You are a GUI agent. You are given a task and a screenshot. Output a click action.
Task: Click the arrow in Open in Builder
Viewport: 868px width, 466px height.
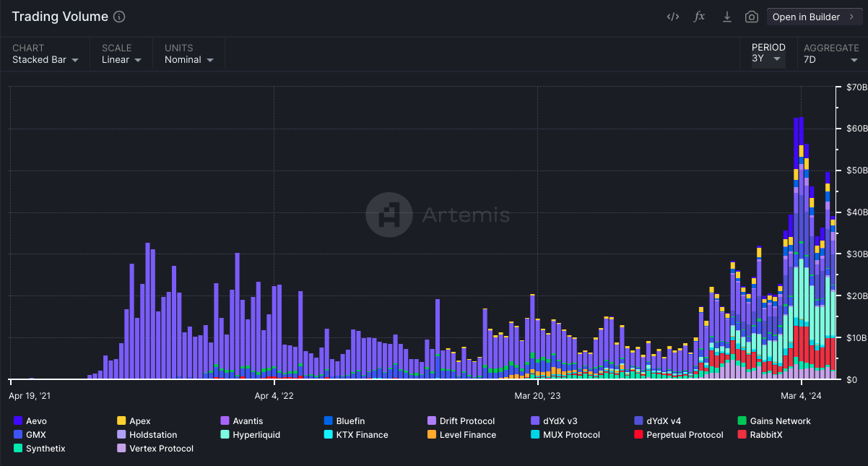tap(851, 17)
